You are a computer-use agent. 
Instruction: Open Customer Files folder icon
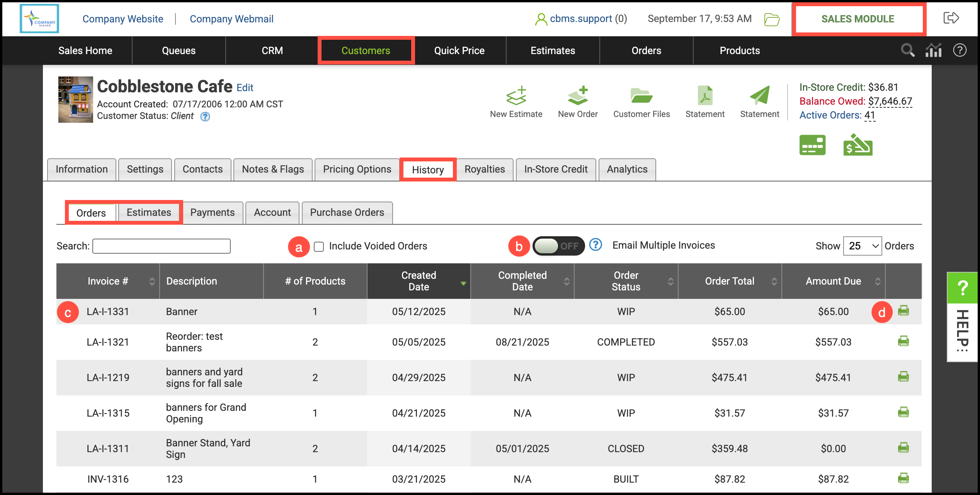tap(641, 96)
